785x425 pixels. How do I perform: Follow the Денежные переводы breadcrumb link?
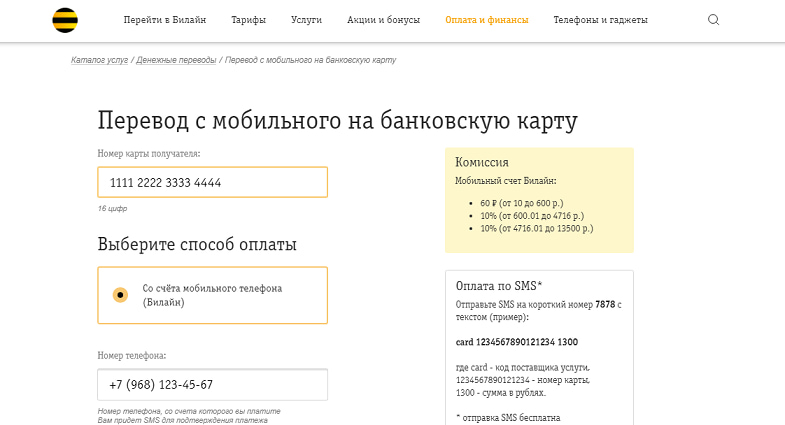pos(176,60)
